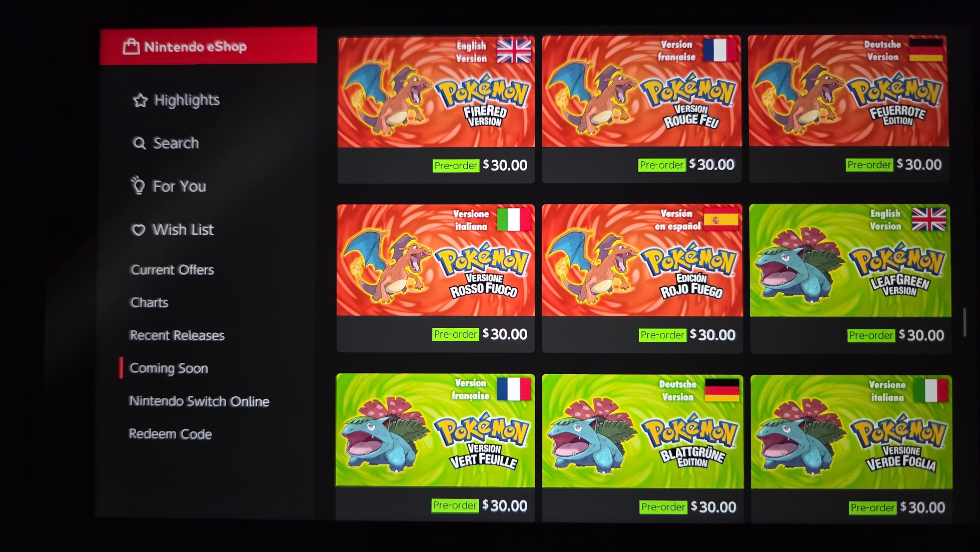Click the vertical scrollbar at right edge
Viewport: 980px width, 552px height.
point(964,322)
